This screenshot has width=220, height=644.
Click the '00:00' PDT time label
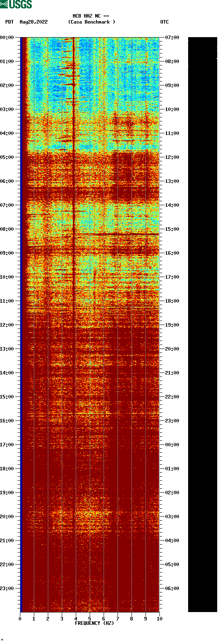pyautogui.click(x=7, y=38)
